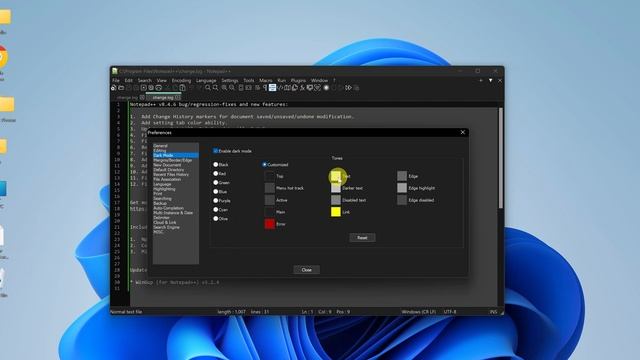Pick the Top color swatch
The image size is (640, 360).
point(269,176)
